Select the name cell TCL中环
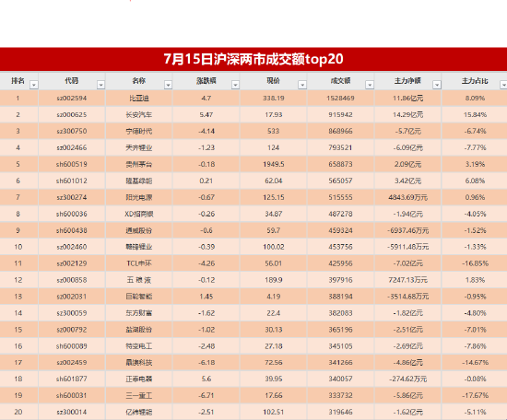The width and height of the screenshot is (507, 420). (x=139, y=263)
